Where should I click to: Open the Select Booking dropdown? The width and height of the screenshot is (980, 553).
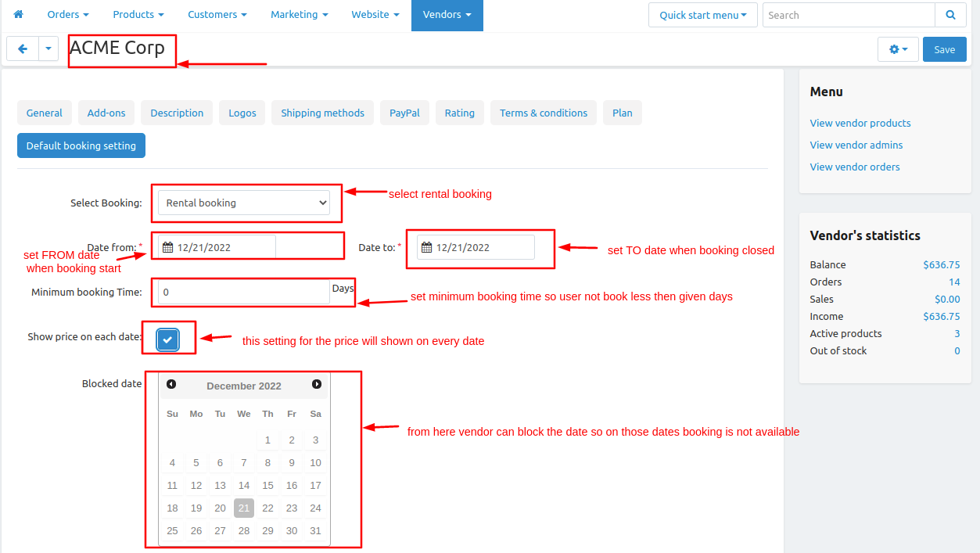(244, 203)
